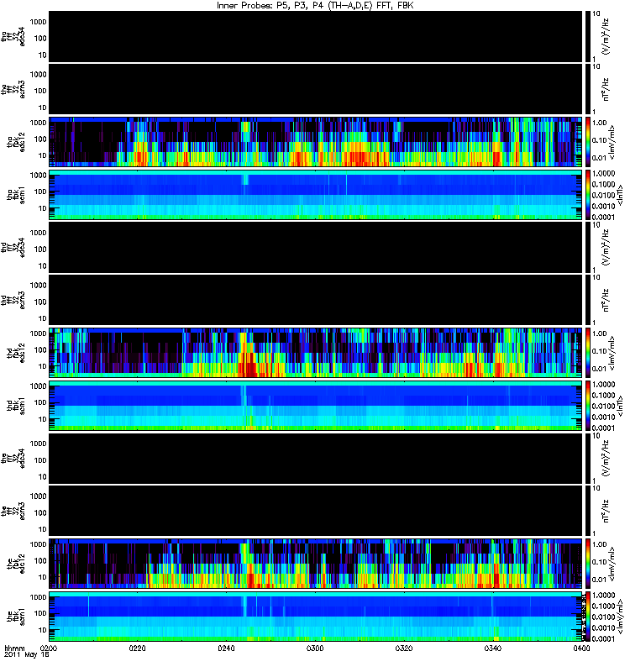
Task: Click the 'thd fff 32 edc34' panel label
Action: [13, 247]
